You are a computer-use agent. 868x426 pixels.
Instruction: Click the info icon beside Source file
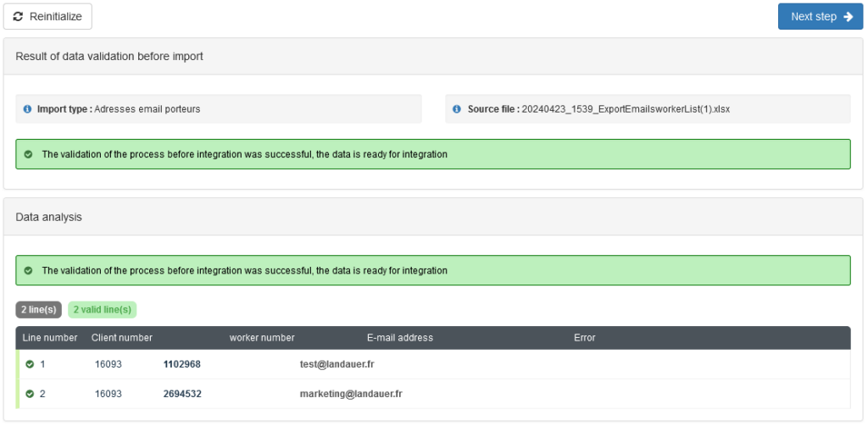point(457,109)
